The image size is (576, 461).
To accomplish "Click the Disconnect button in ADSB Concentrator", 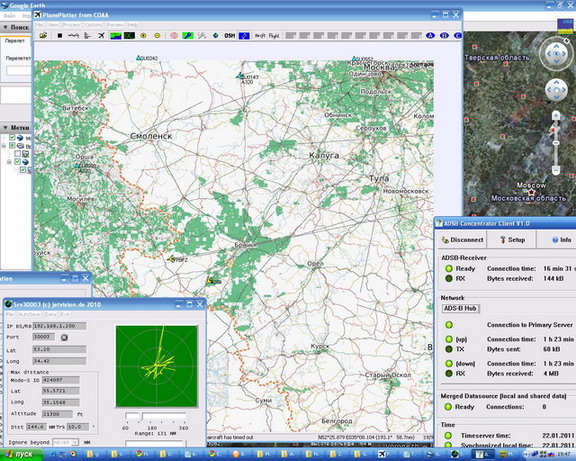I will pos(462,240).
